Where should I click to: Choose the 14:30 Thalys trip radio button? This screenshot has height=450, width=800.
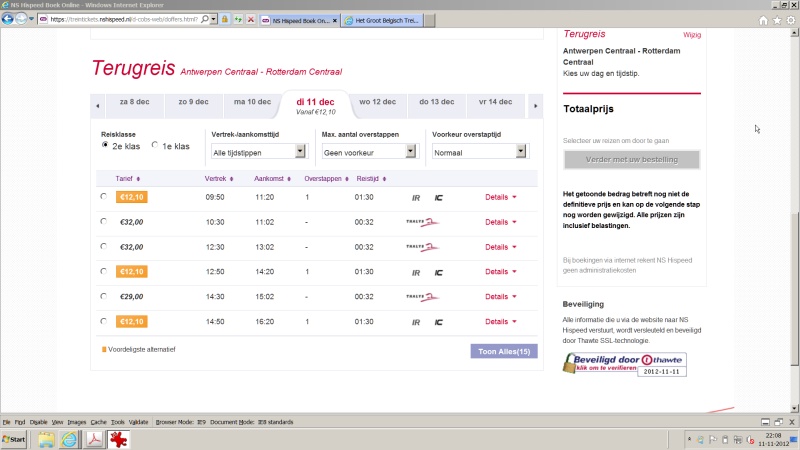click(x=104, y=296)
